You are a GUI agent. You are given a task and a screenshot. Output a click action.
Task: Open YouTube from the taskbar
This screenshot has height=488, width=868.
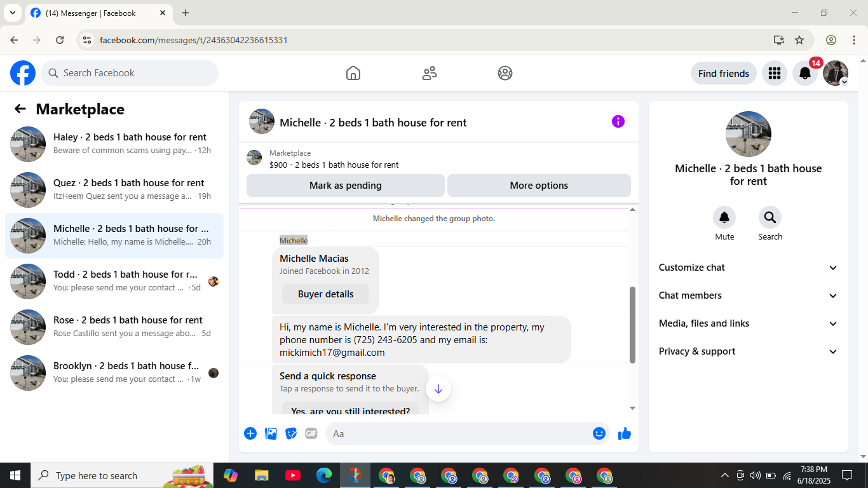point(293,475)
